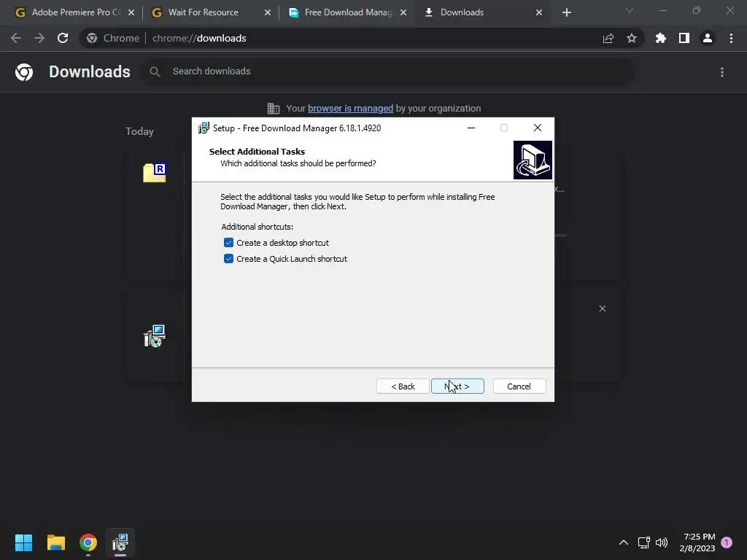Click the chrome://downloads address bar
This screenshot has width=747, height=560.
click(x=362, y=38)
